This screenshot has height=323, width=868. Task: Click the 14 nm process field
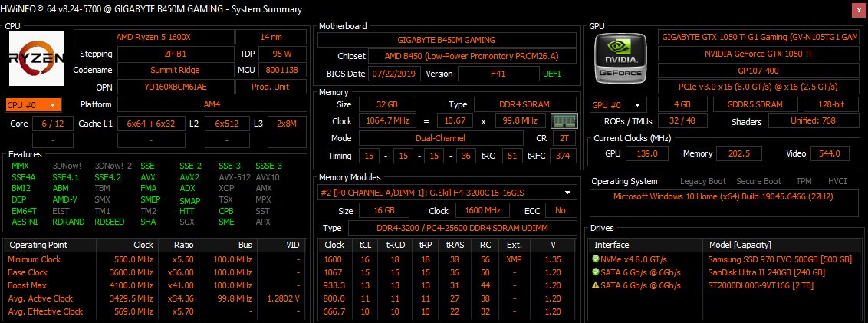[x=271, y=37]
